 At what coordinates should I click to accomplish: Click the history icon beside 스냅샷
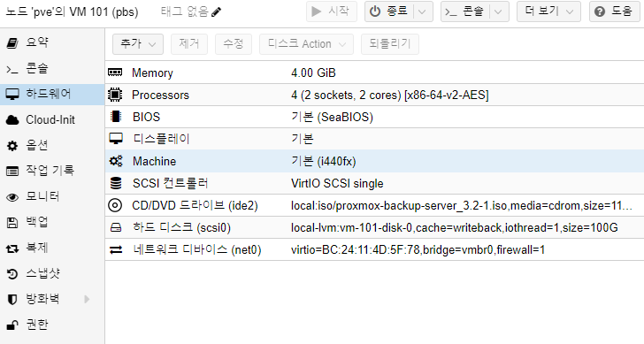click(12, 274)
